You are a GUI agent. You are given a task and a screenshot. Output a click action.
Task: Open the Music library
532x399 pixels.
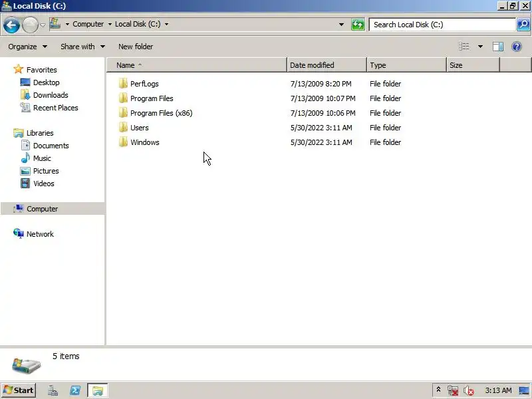pyautogui.click(x=42, y=158)
